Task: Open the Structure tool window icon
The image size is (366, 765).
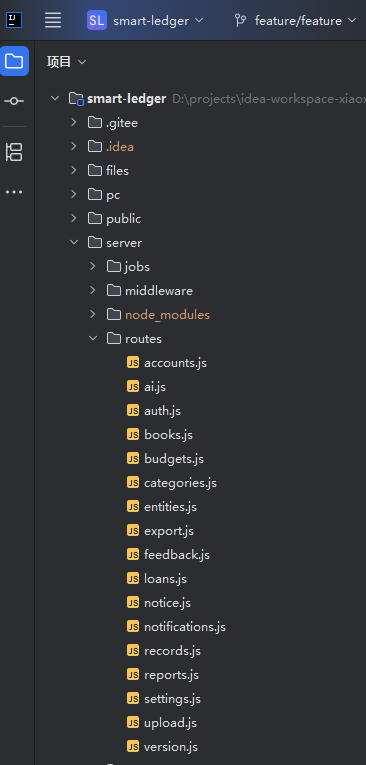Action: [x=14, y=152]
